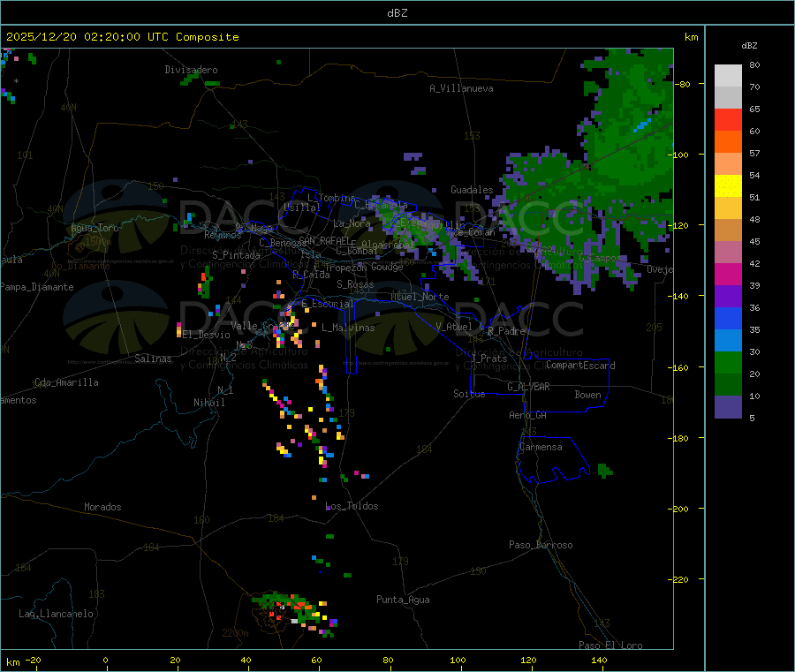Image resolution: width=795 pixels, height=672 pixels.
Task: Click the El_Desvio map label
Action: pos(207,335)
